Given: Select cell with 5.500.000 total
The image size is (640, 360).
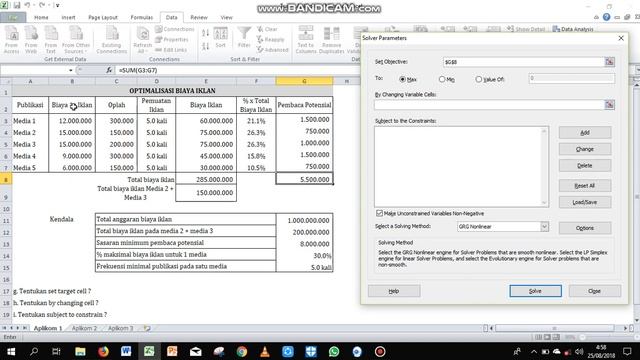Looking at the screenshot, I should click(304, 179).
